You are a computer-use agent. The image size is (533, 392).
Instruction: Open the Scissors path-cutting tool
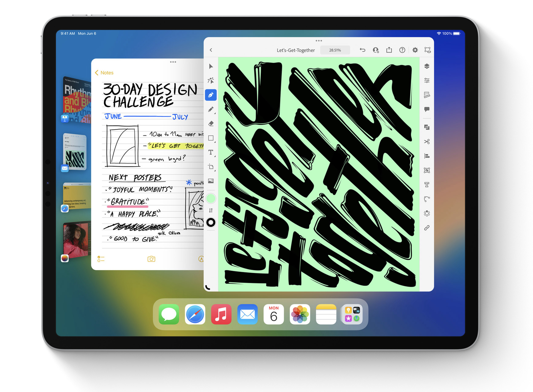click(427, 142)
